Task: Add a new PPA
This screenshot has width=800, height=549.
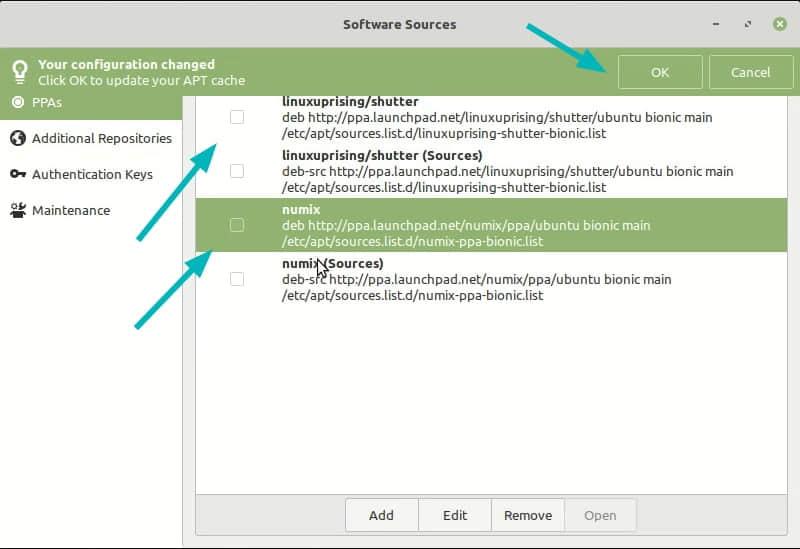Action: (381, 515)
